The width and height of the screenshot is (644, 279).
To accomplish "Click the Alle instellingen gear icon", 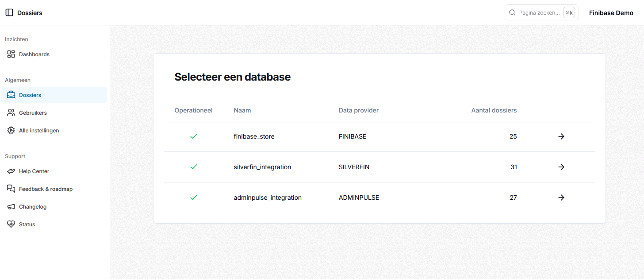I will [11, 130].
